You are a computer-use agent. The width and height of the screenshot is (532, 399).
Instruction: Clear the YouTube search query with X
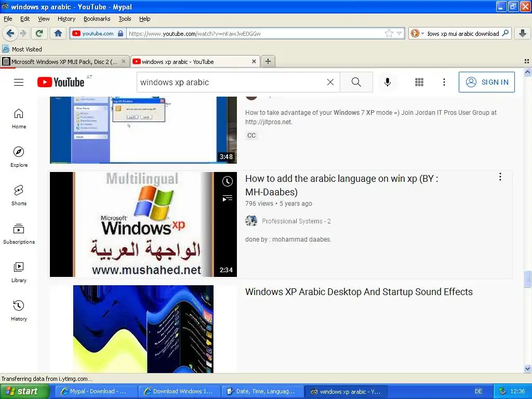coord(330,82)
